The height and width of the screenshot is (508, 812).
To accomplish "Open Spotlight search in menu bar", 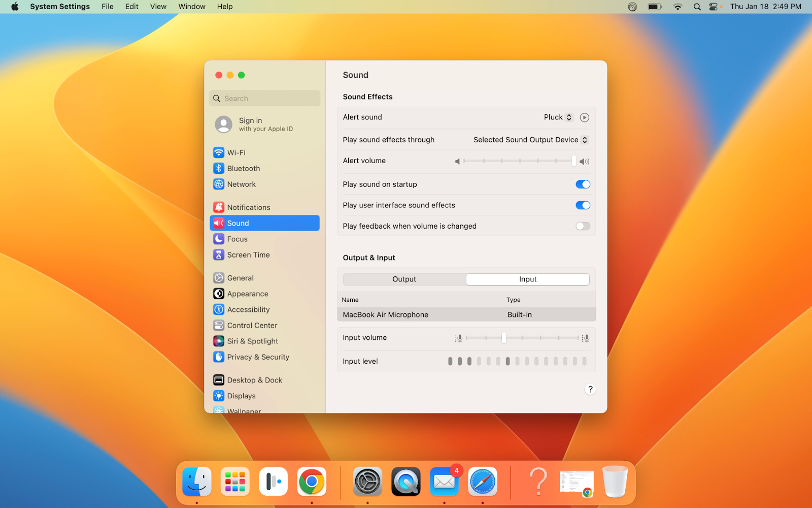I will point(697,7).
